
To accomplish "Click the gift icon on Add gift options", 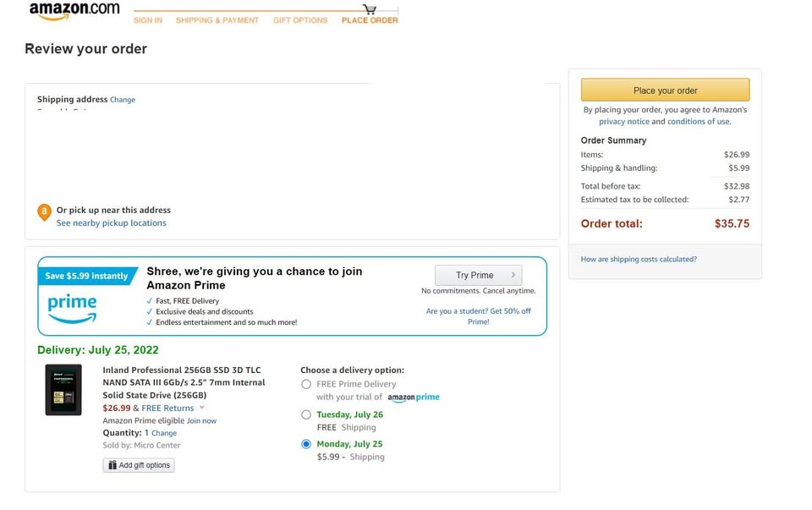I will (x=112, y=465).
